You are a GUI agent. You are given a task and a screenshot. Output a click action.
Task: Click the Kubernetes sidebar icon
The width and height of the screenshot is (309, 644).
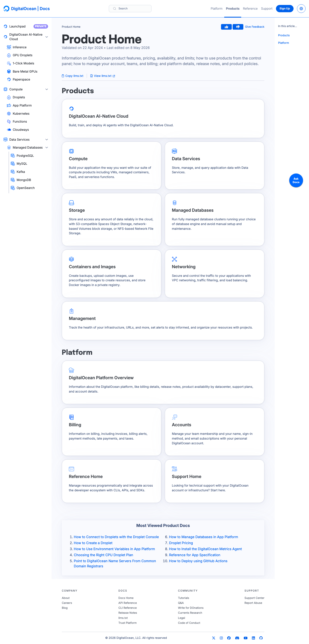click(9, 114)
